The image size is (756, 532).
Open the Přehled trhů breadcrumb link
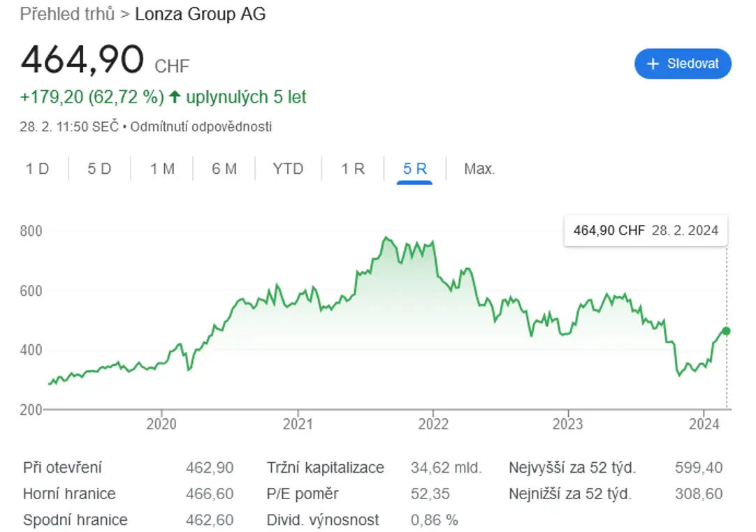tap(67, 14)
